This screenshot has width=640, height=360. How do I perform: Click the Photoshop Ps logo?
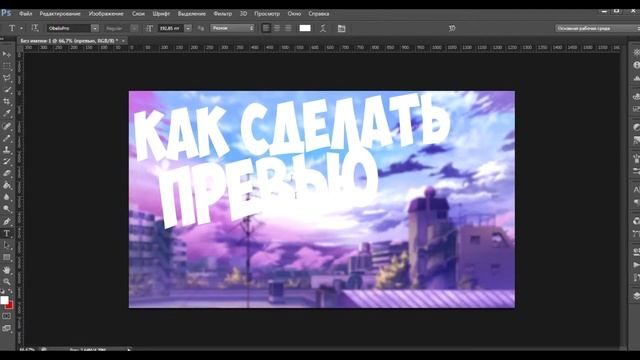[6, 13]
